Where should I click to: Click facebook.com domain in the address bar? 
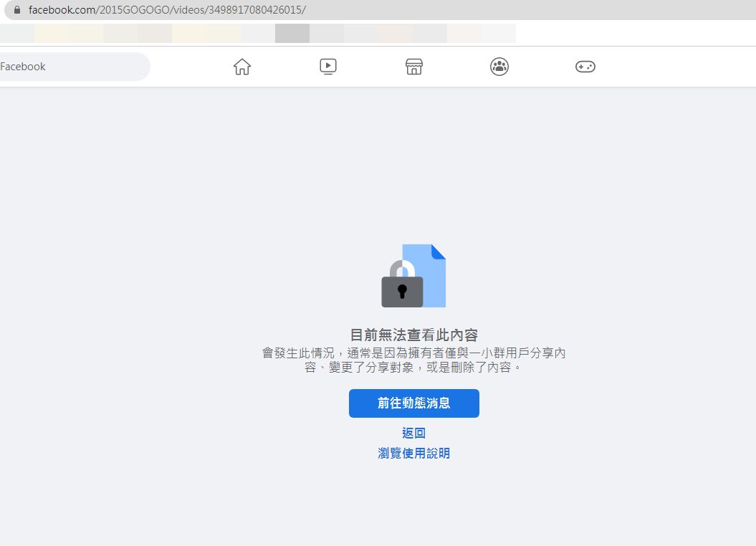coord(63,11)
